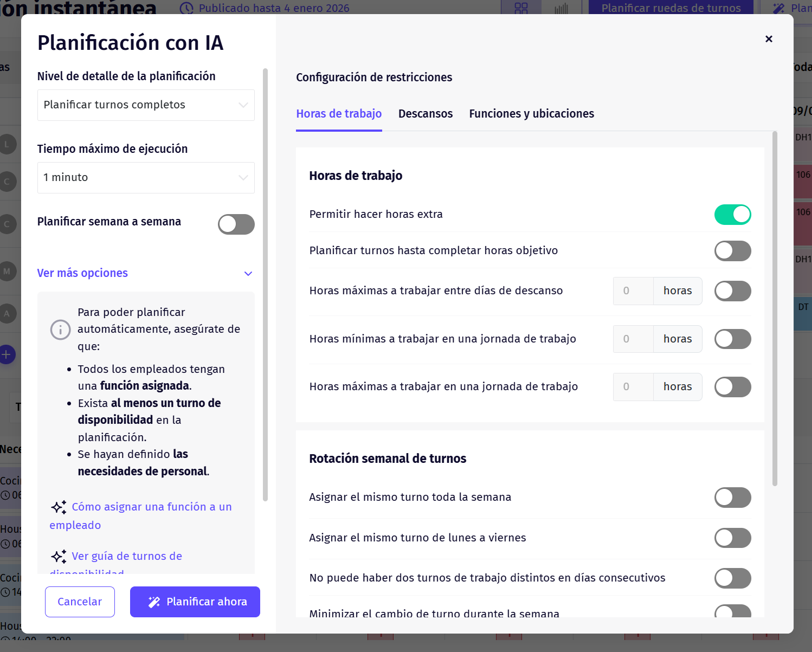
Task: Click the clock icon beside 'Publicado hasta 4 enero 2026'
Action: click(x=186, y=8)
